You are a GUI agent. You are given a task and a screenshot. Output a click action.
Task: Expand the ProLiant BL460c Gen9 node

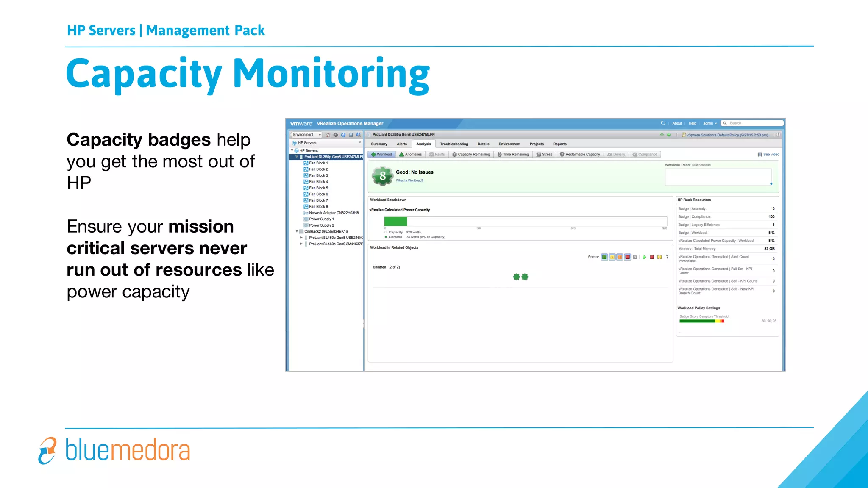click(x=301, y=244)
